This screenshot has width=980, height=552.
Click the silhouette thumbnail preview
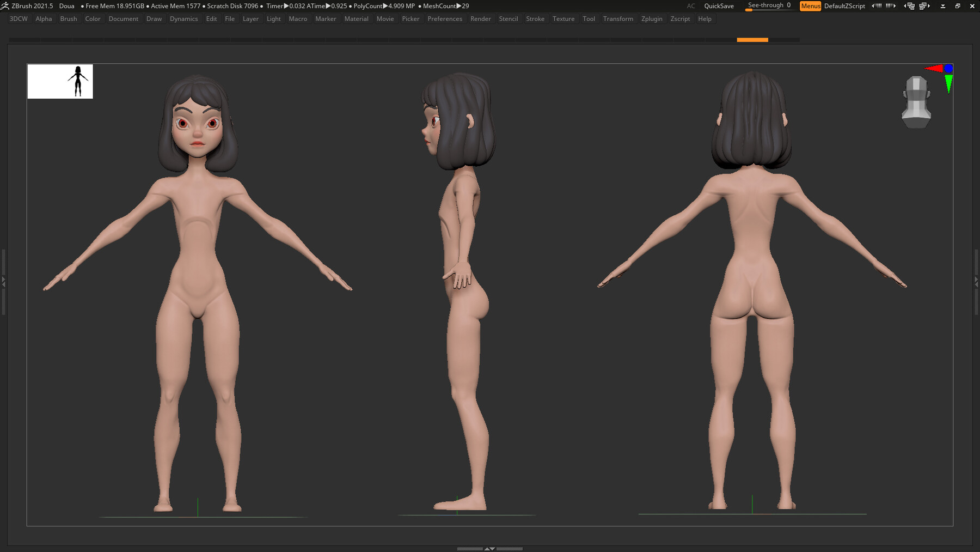pos(60,82)
